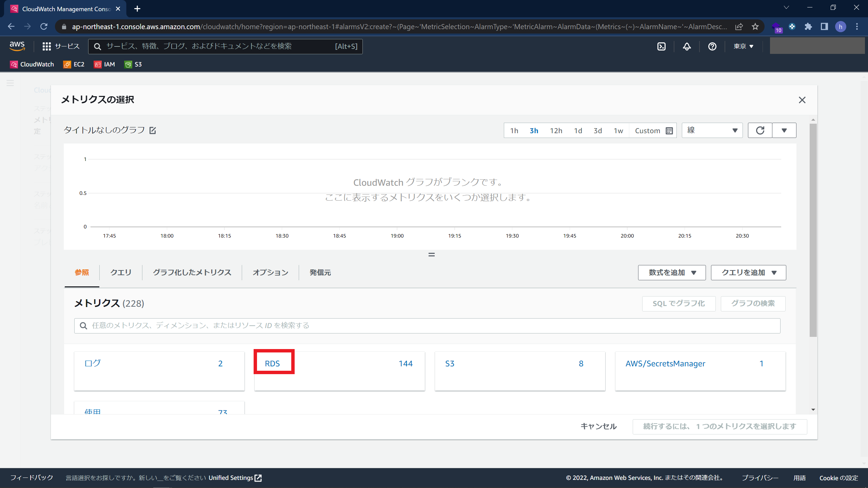The height and width of the screenshot is (488, 868).
Task: Click the dialog vertical scrollbar thumb
Action: click(x=813, y=230)
